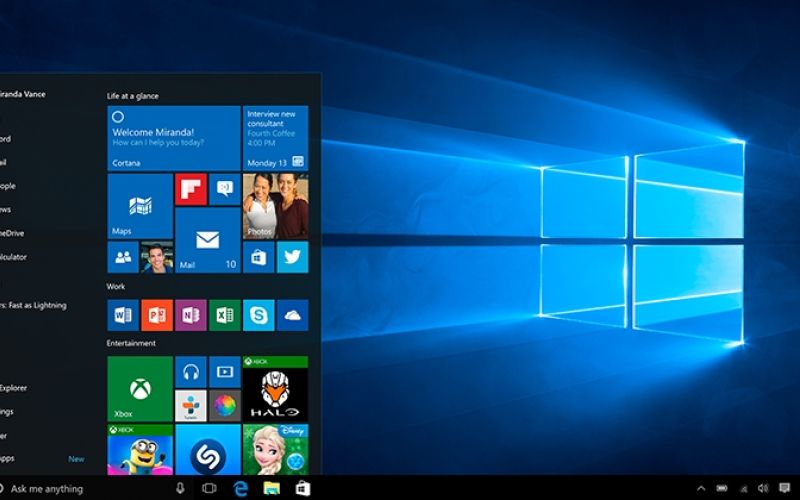Open Task View on the taskbar
This screenshot has width=800, height=500.
(209, 488)
